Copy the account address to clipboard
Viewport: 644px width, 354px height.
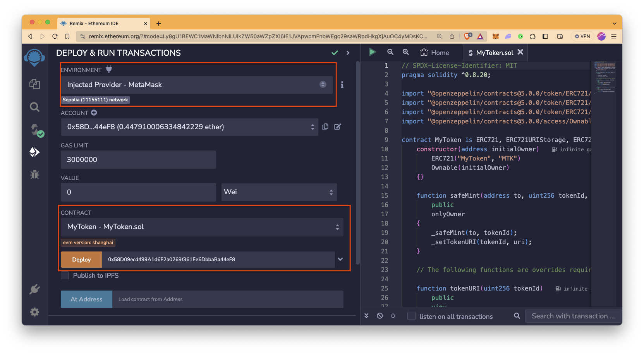tap(325, 127)
